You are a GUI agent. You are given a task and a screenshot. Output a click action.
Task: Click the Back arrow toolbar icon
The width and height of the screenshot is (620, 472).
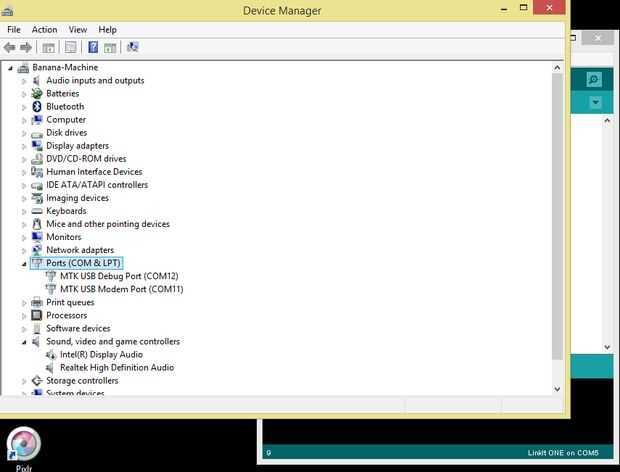coord(9,47)
